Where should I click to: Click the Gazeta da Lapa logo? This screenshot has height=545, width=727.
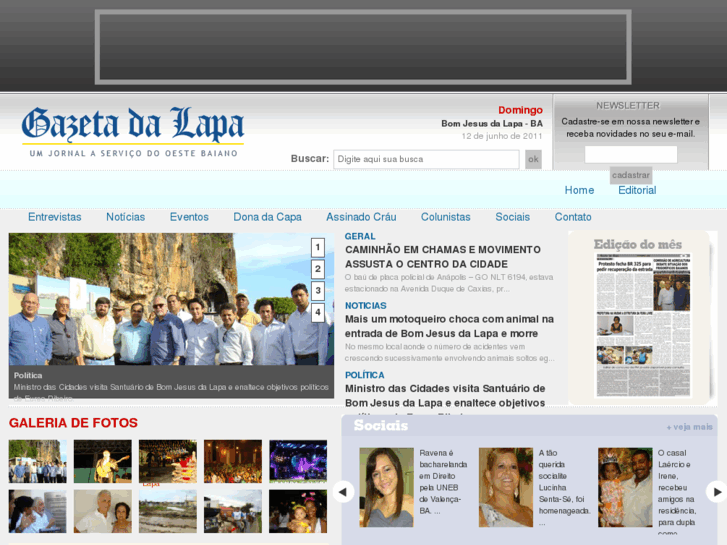point(133,132)
